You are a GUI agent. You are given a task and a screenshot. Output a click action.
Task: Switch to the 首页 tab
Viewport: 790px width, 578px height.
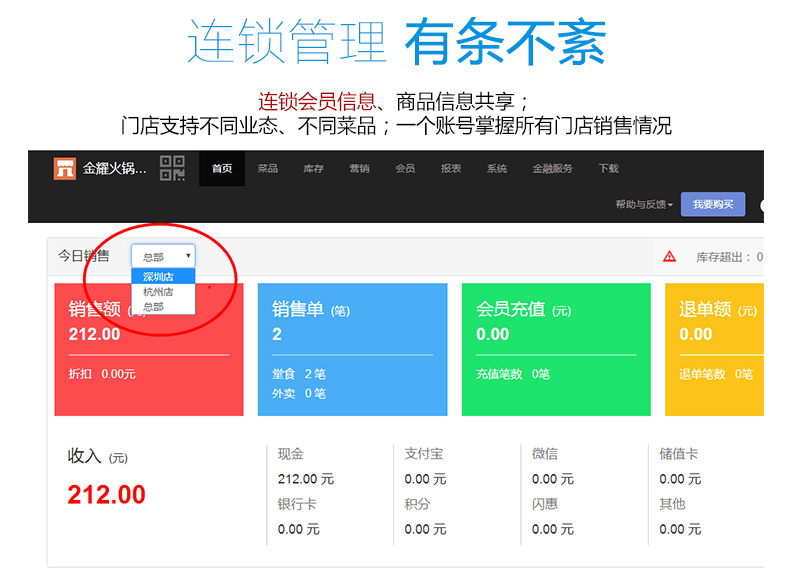coord(222,169)
